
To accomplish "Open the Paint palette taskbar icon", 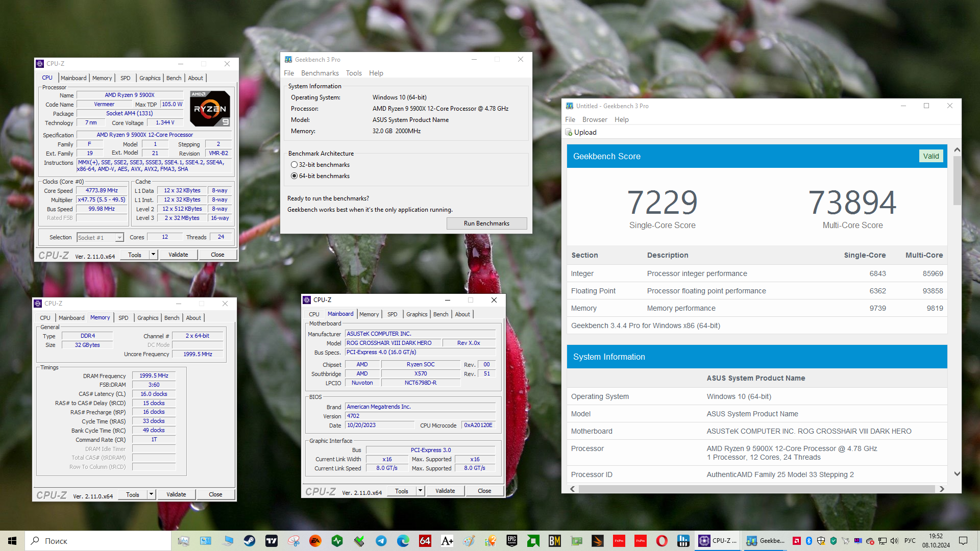I will [x=469, y=541].
